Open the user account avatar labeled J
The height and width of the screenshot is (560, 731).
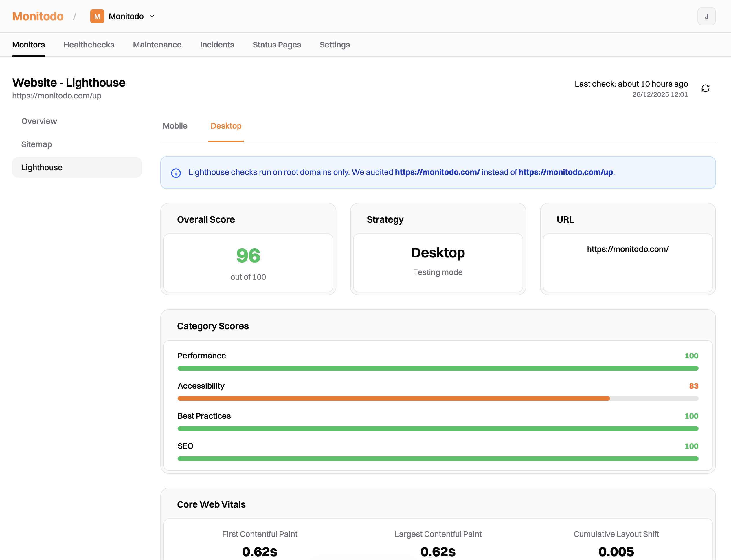pyautogui.click(x=707, y=16)
